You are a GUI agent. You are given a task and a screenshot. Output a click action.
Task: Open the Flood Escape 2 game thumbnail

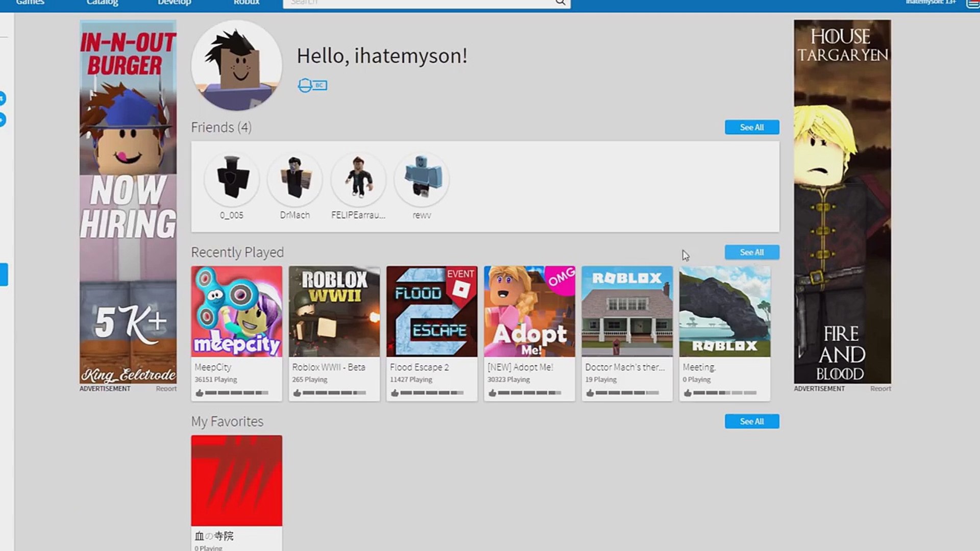click(432, 311)
